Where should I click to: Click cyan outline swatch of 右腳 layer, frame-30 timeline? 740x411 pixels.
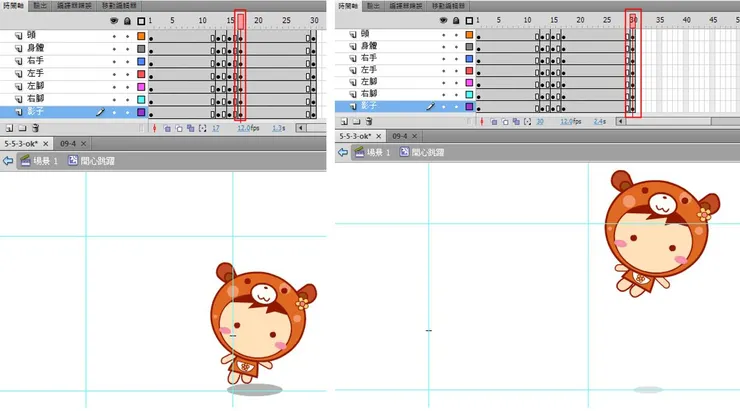click(x=469, y=94)
